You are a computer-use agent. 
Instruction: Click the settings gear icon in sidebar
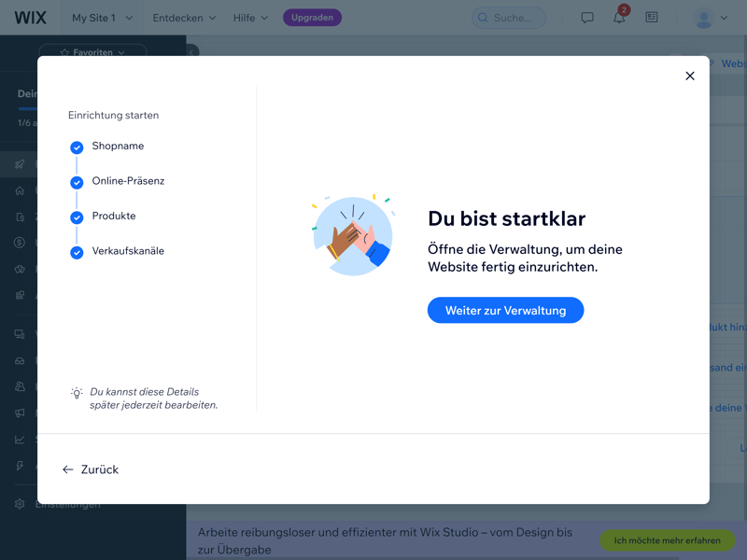(20, 504)
